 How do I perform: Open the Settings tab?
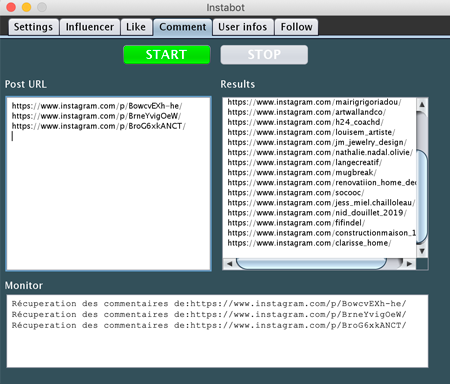(33, 27)
